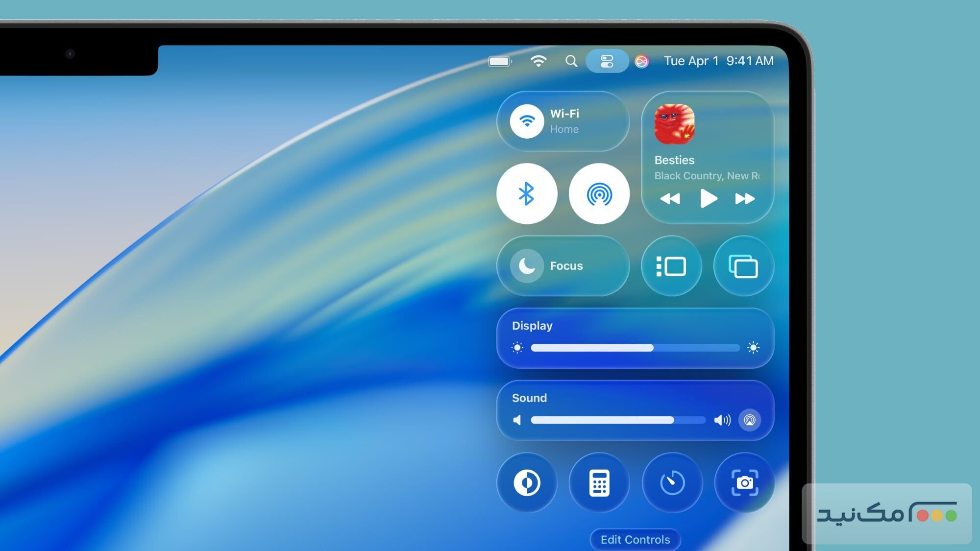The image size is (980, 551).
Task: Click Control Center menu bar item
Action: coord(607,61)
